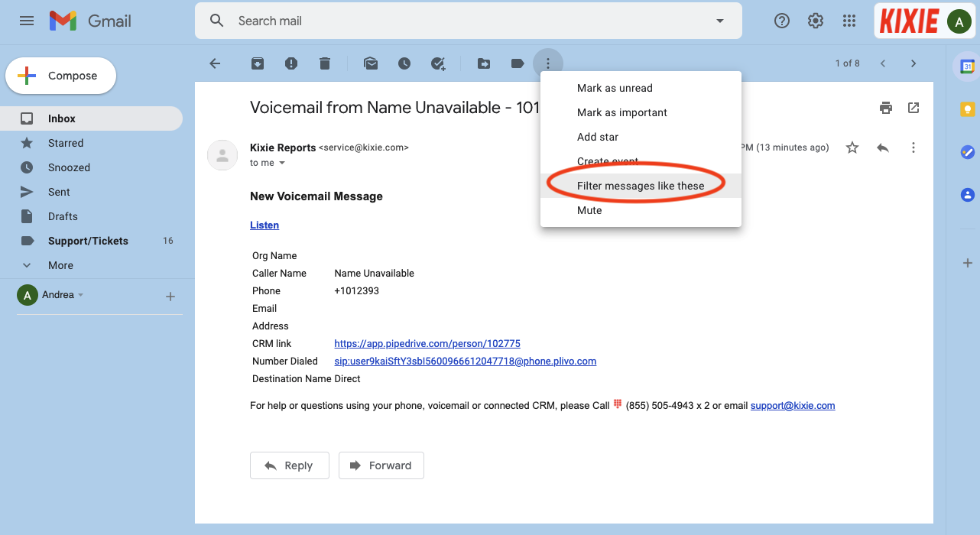Viewport: 980px width, 535px height.
Task: Choose Create event in menu
Action: (641, 161)
